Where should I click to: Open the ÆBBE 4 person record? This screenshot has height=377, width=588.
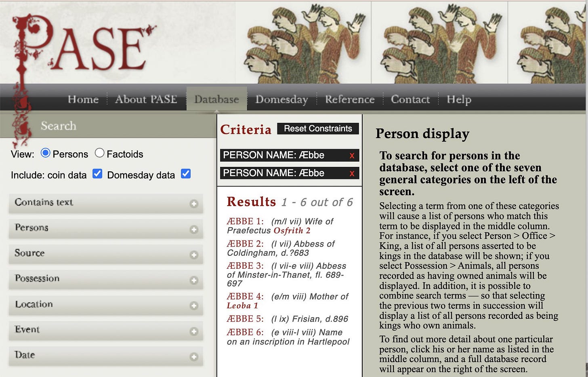[x=245, y=297]
